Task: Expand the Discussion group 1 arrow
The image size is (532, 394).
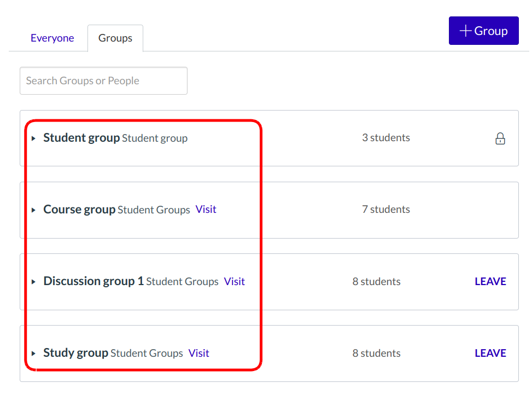Action: point(33,282)
